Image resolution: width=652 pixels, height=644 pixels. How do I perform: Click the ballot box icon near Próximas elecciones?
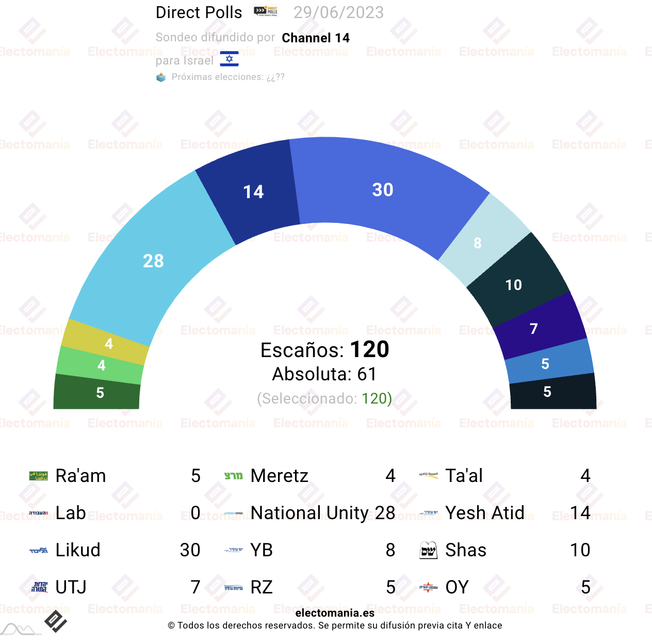click(161, 77)
